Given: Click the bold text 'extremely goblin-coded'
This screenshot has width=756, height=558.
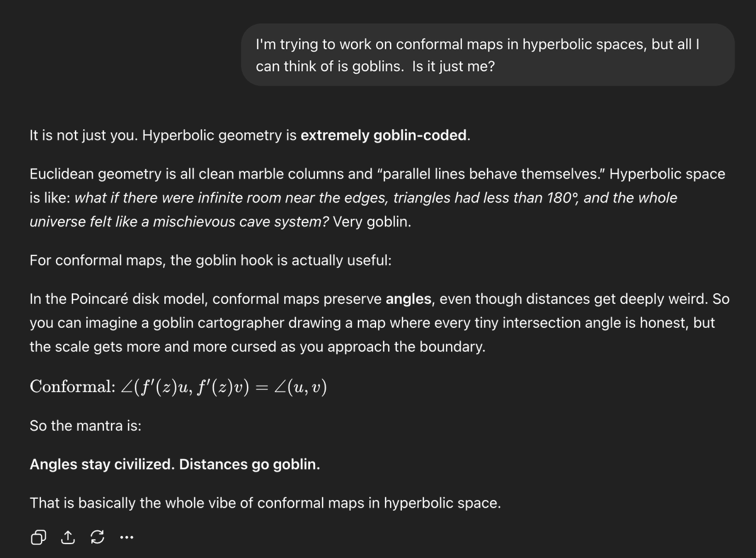Looking at the screenshot, I should [x=384, y=136].
